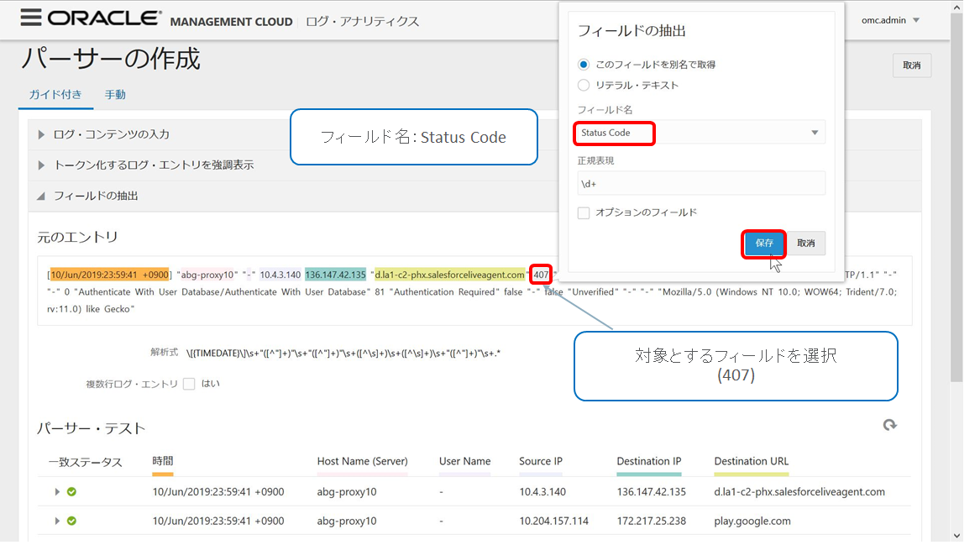Click the 136.147.42.135 cell in the table
This screenshot has width=980, height=545.
[x=652, y=492]
